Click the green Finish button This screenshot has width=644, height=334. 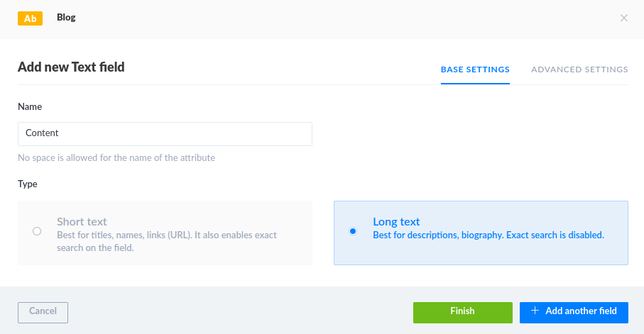[462, 311]
